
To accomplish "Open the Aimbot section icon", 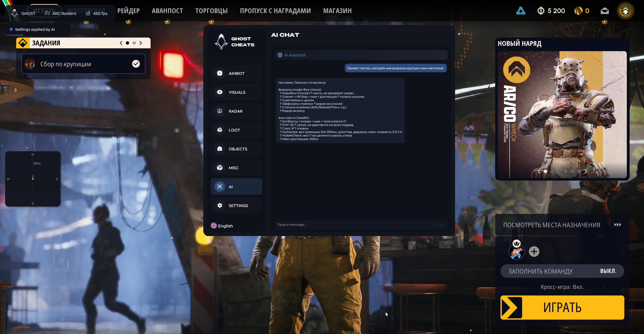I will [x=220, y=73].
